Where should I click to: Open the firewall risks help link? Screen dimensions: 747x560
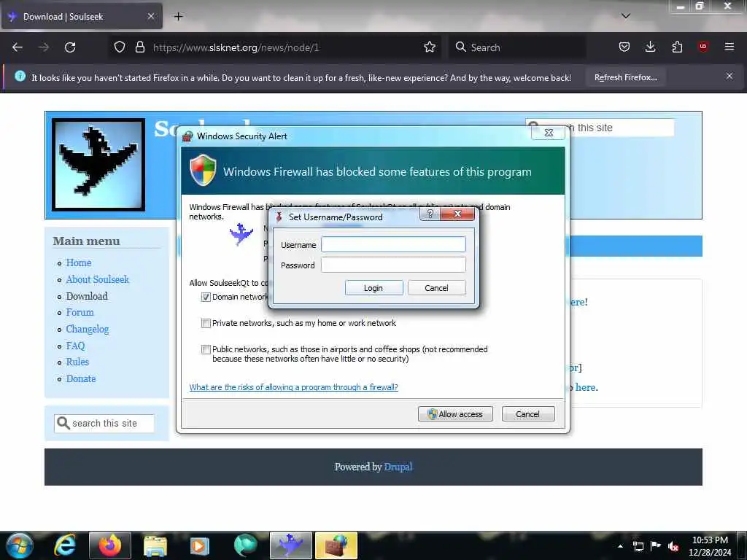tap(293, 387)
